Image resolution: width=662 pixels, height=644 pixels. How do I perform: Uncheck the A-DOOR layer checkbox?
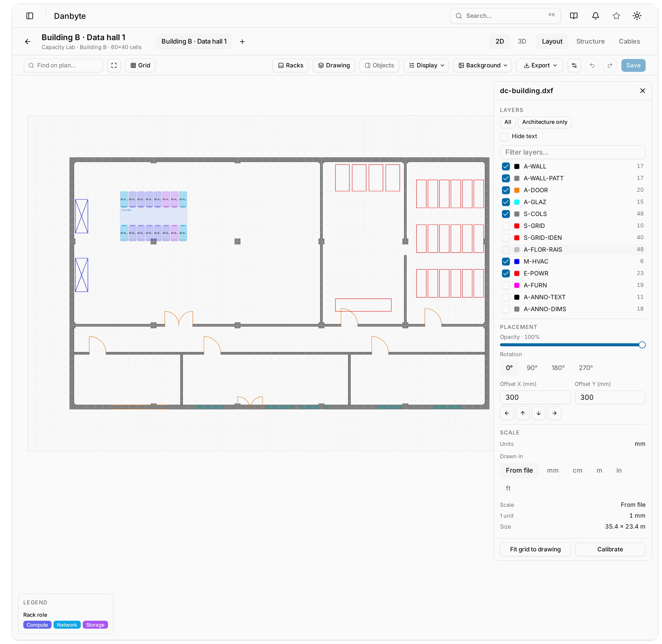(506, 190)
